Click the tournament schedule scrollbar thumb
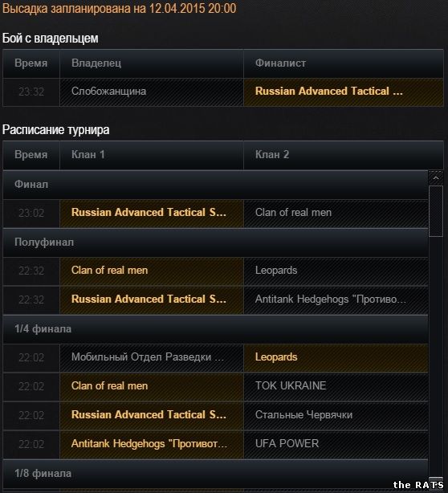The width and height of the screenshot is (448, 493). coord(436,211)
